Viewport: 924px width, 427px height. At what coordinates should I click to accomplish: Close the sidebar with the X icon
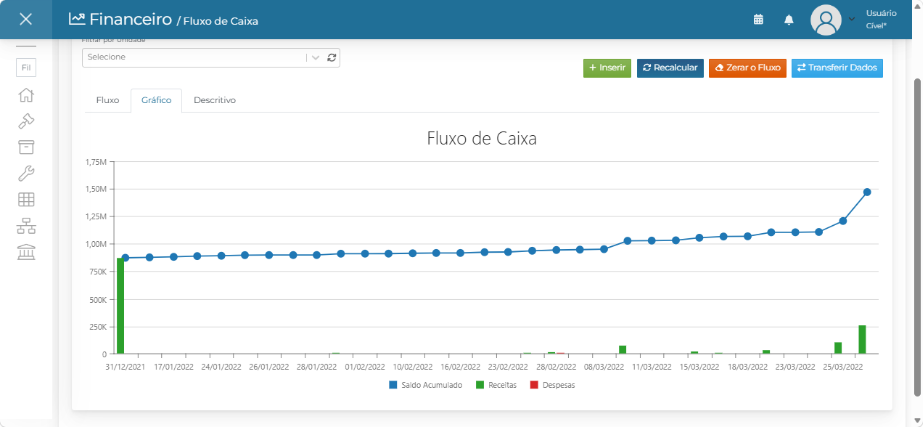tap(25, 19)
